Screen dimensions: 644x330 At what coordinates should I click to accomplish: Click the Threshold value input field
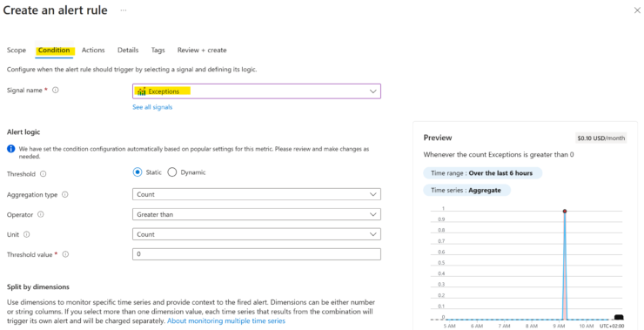click(256, 254)
